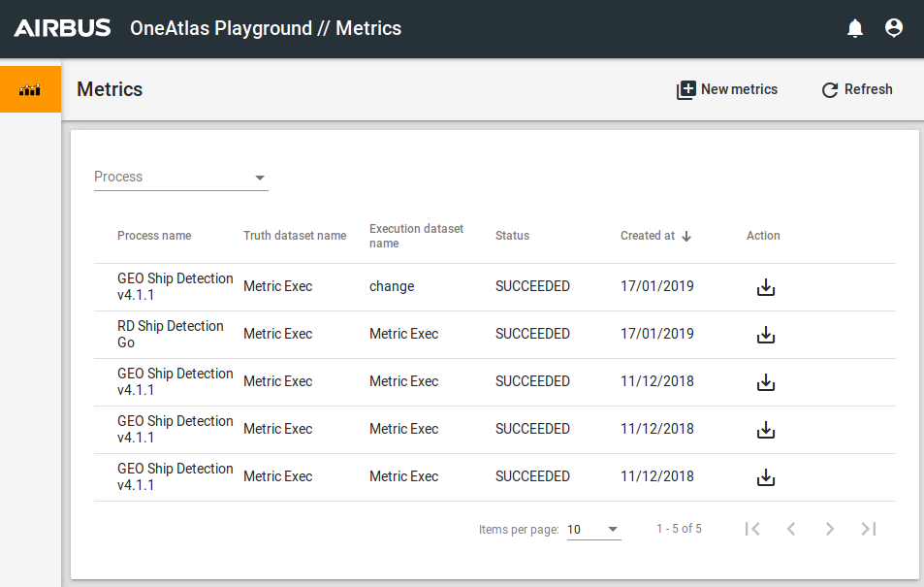
Task: Go to the last page
Action: [x=869, y=529]
